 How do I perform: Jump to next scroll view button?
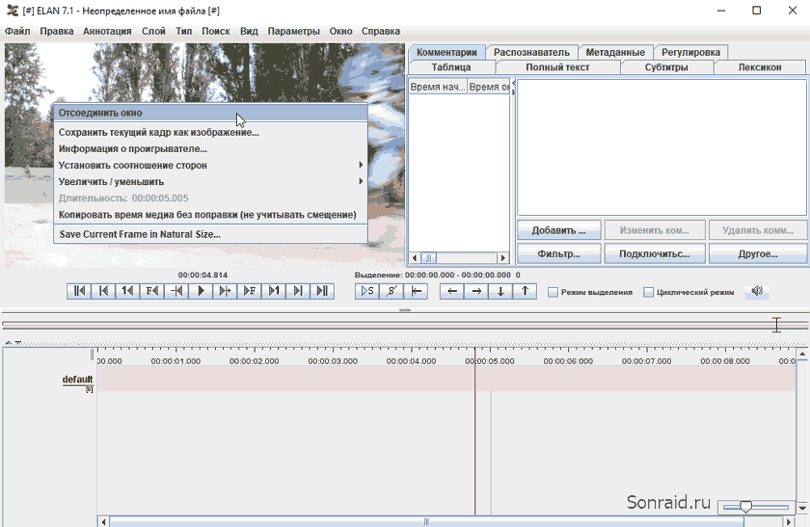point(298,291)
